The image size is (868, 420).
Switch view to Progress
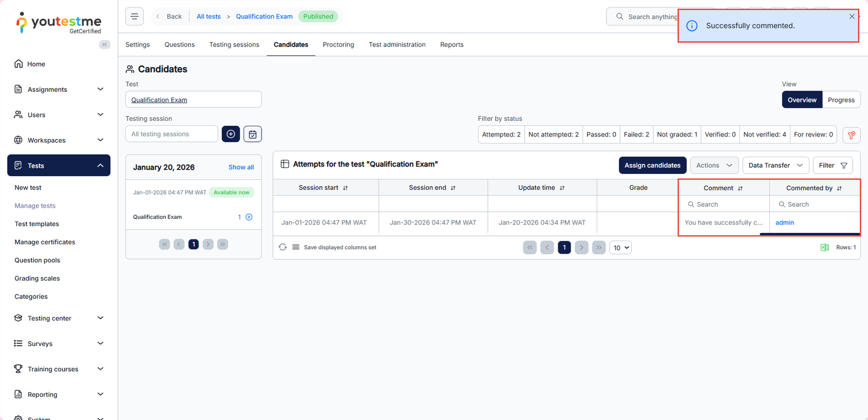click(841, 100)
